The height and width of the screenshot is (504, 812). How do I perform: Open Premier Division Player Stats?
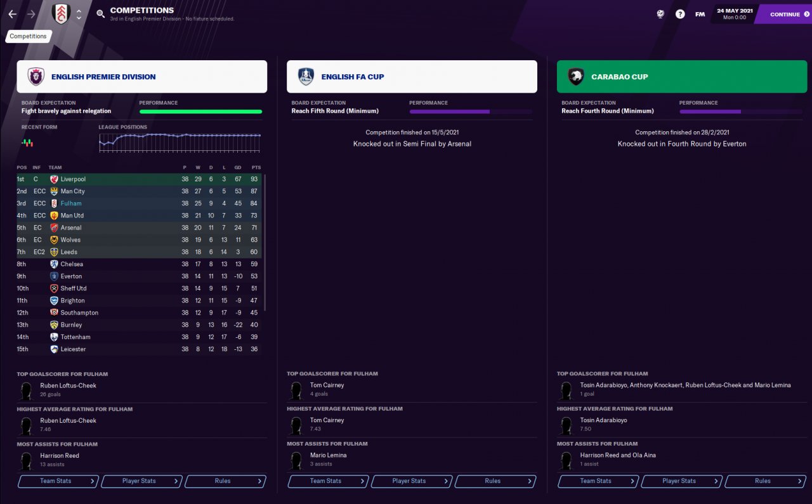coord(142,481)
